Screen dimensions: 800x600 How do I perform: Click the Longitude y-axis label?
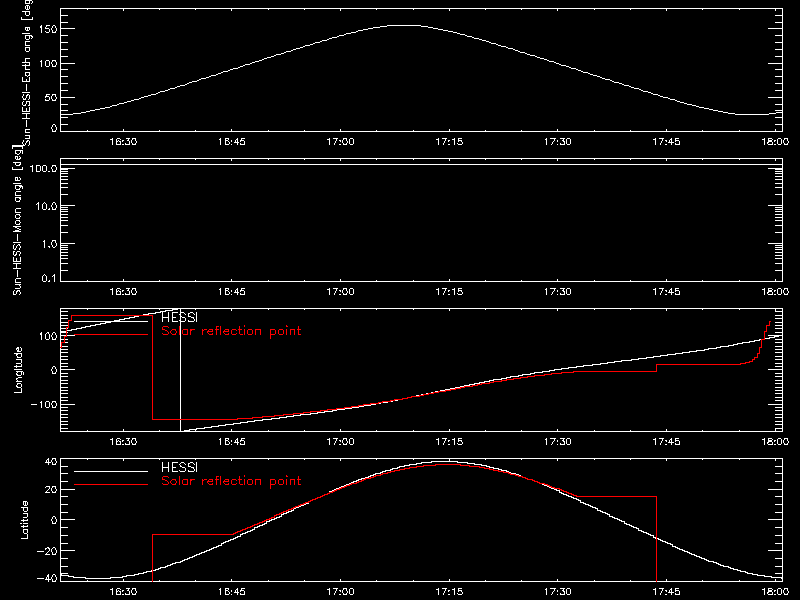(18, 370)
